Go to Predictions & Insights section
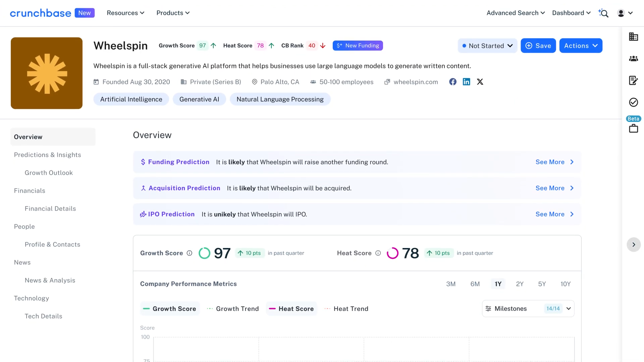Viewport: 644px width, 362px height. click(47, 155)
